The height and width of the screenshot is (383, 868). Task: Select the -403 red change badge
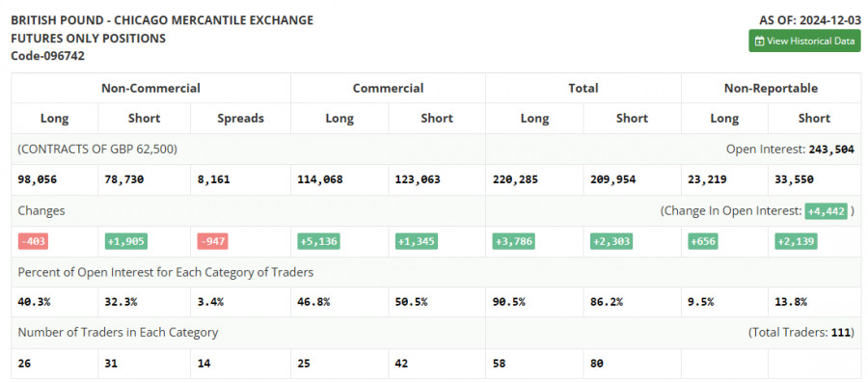coord(33,242)
